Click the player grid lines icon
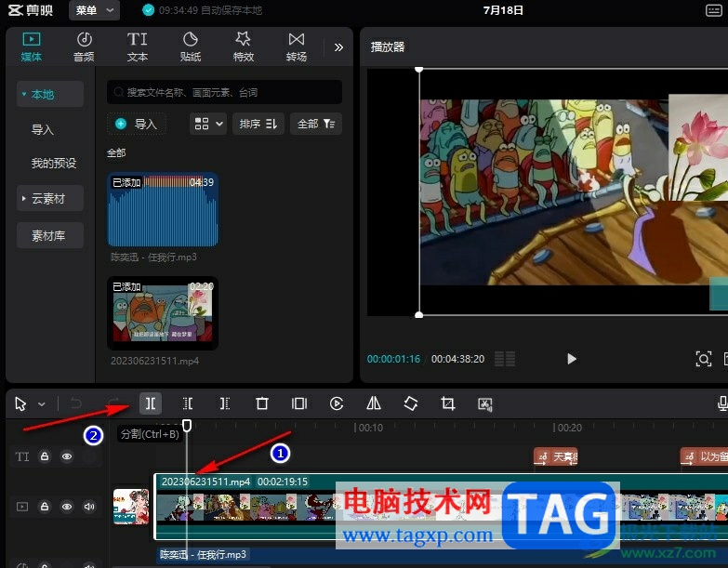Viewport: 728px width, 568px height. point(505,359)
